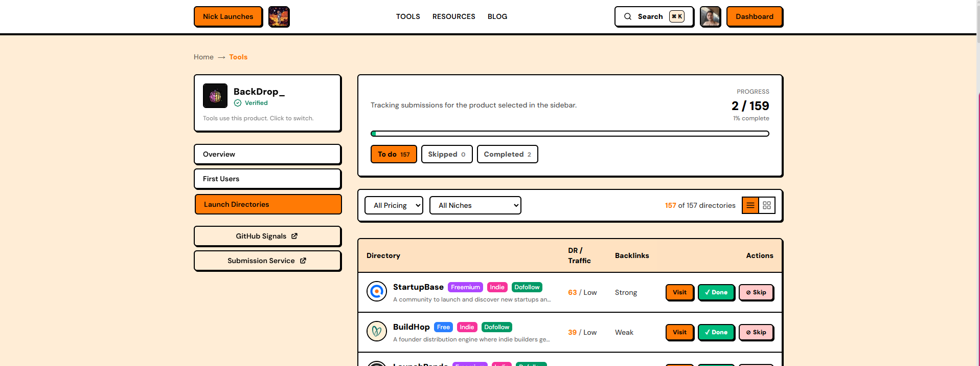Viewport: 980px width, 366px height.
Task: Click the external-link icon on GitHub Signals
Action: tap(294, 236)
